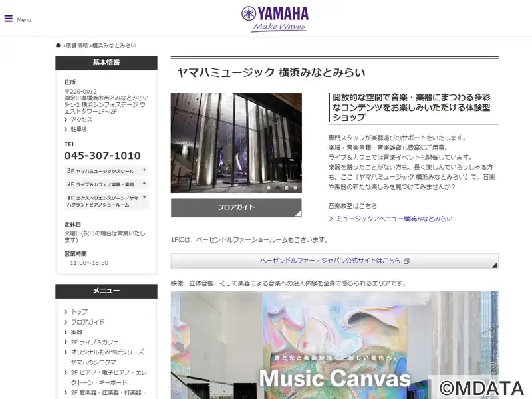Viewport: 532px width, 399px height.
Task: Open フロアガイド in the side menu
Action: pyautogui.click(x=88, y=322)
